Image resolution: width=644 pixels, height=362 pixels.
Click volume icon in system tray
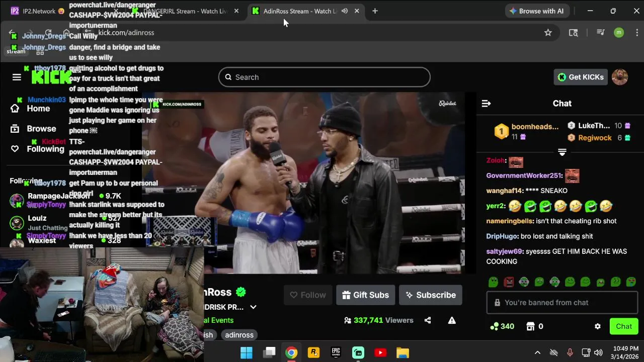click(598, 352)
